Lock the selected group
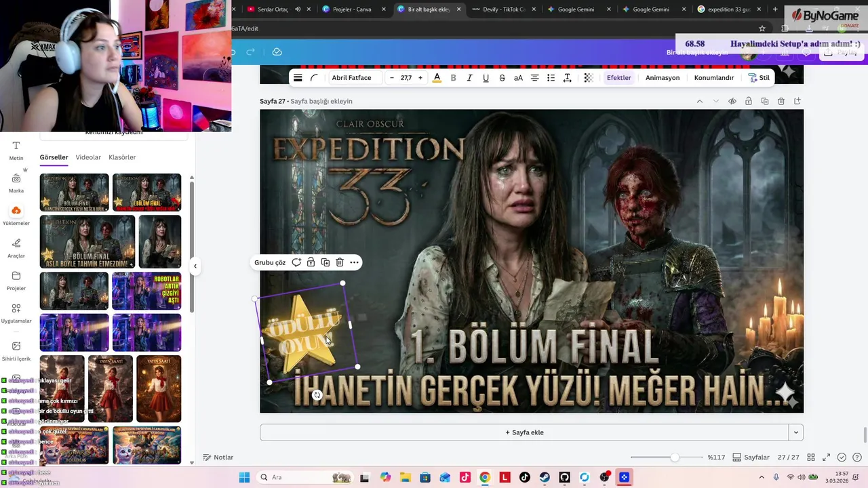The width and height of the screenshot is (868, 488). tap(311, 262)
